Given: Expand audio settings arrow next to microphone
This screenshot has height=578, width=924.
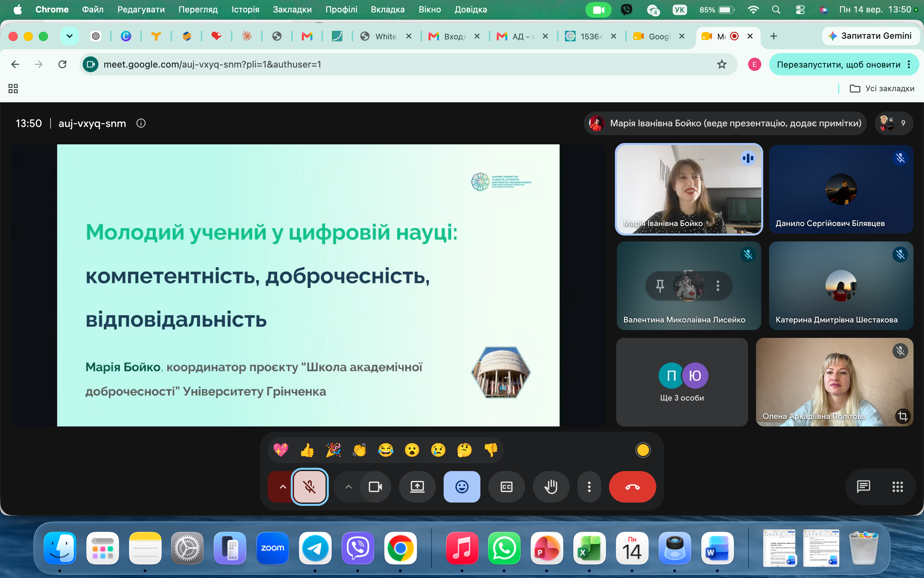Looking at the screenshot, I should [283, 486].
